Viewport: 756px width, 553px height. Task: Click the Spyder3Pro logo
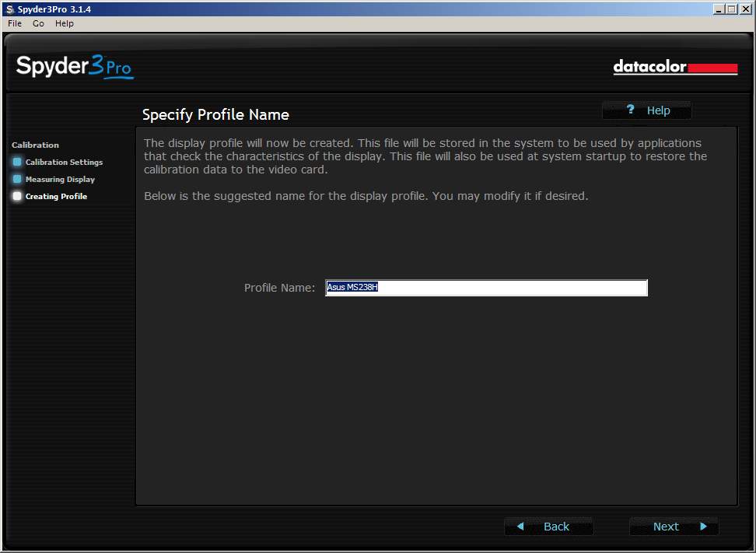tap(75, 67)
